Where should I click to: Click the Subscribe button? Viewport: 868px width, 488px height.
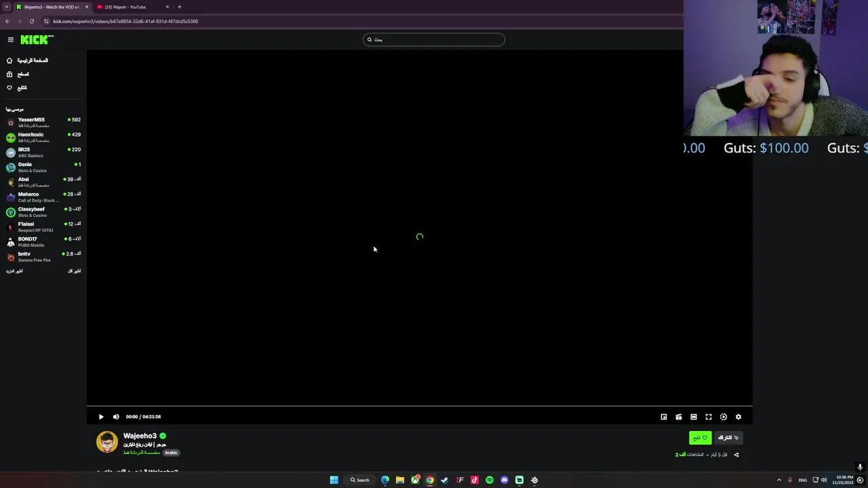pos(728,438)
